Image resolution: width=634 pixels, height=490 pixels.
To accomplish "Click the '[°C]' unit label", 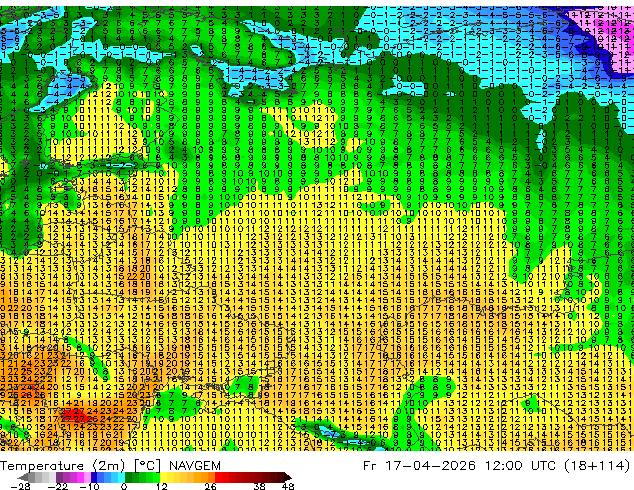I will [147, 466].
